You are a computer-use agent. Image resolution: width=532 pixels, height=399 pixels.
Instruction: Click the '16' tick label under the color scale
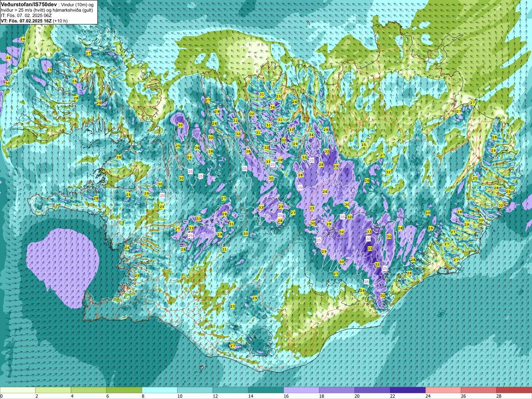pyautogui.click(x=286, y=396)
